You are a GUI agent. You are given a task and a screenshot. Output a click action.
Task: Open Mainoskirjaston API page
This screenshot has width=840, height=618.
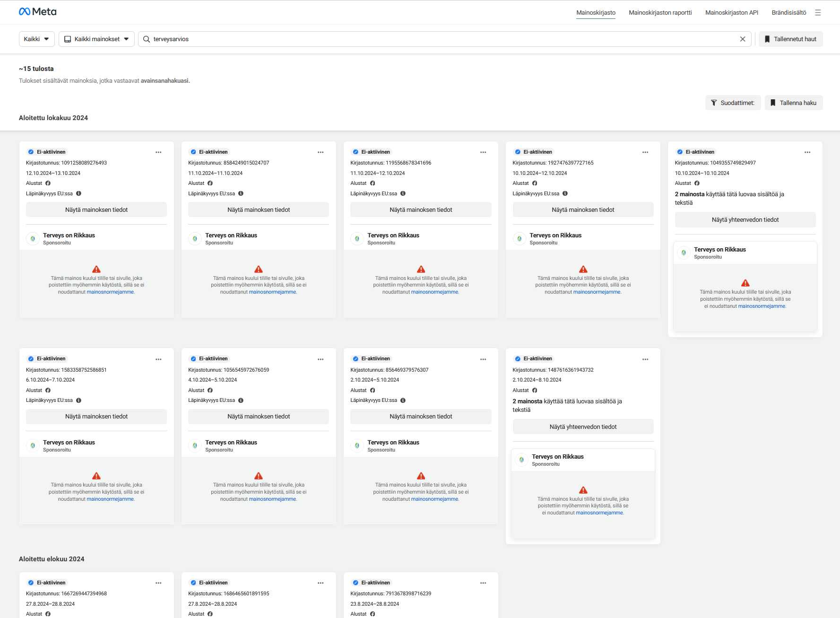click(732, 13)
